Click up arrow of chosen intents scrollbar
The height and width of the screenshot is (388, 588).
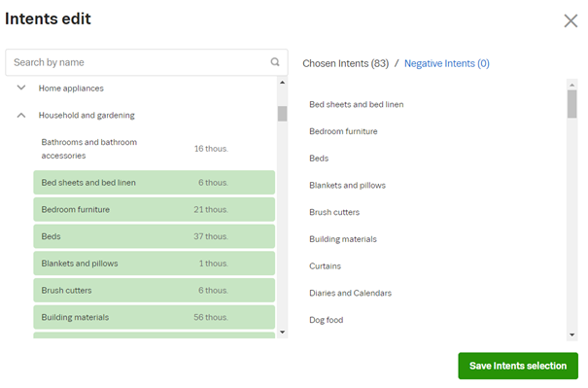tap(571, 85)
